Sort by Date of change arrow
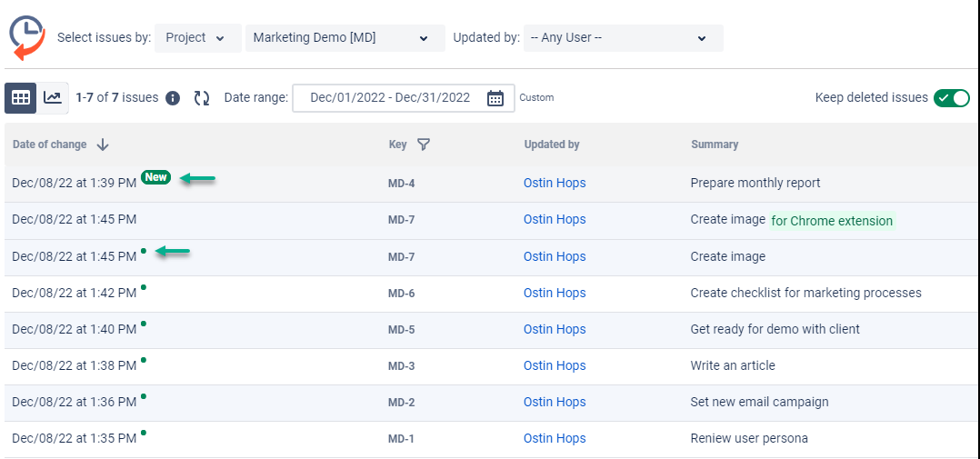Screen dimensions: 980x459 pyautogui.click(x=103, y=145)
